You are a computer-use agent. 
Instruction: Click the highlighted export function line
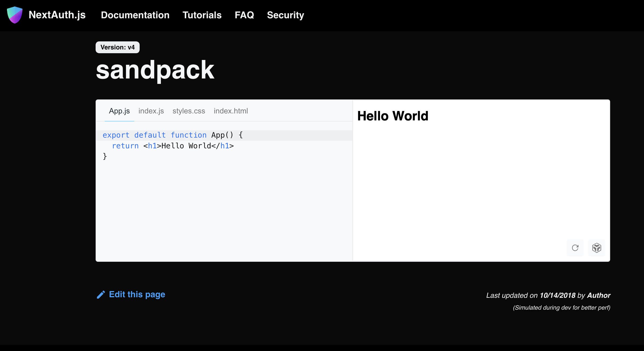point(173,135)
